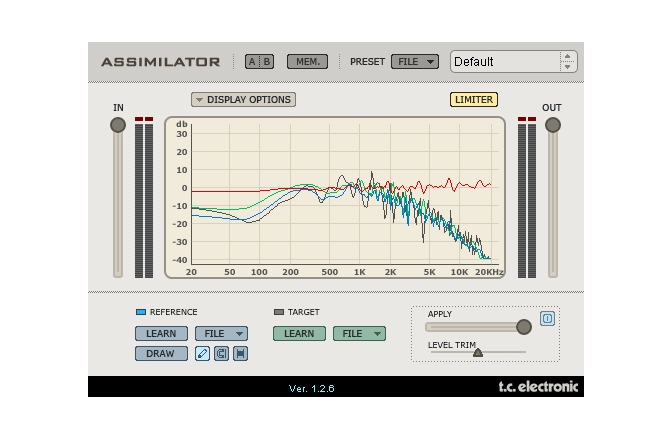Open the PRESET FILE dropdown
672x440 pixels.
(x=415, y=62)
